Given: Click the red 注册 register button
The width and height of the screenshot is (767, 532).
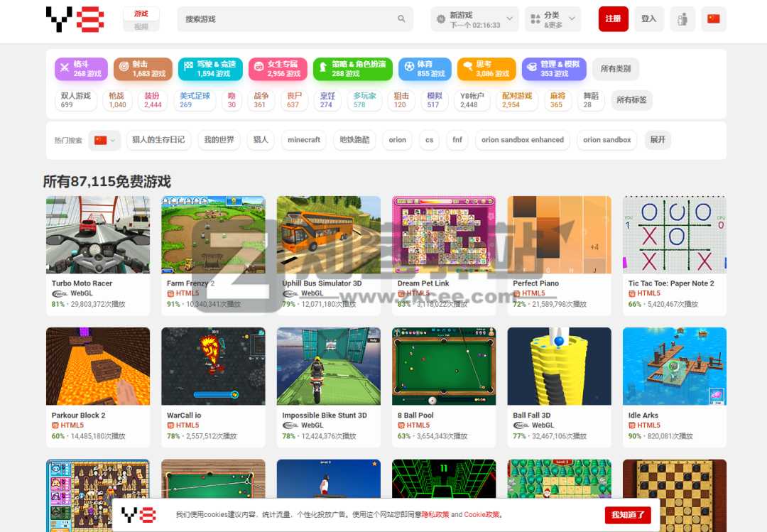Looking at the screenshot, I should coord(613,19).
